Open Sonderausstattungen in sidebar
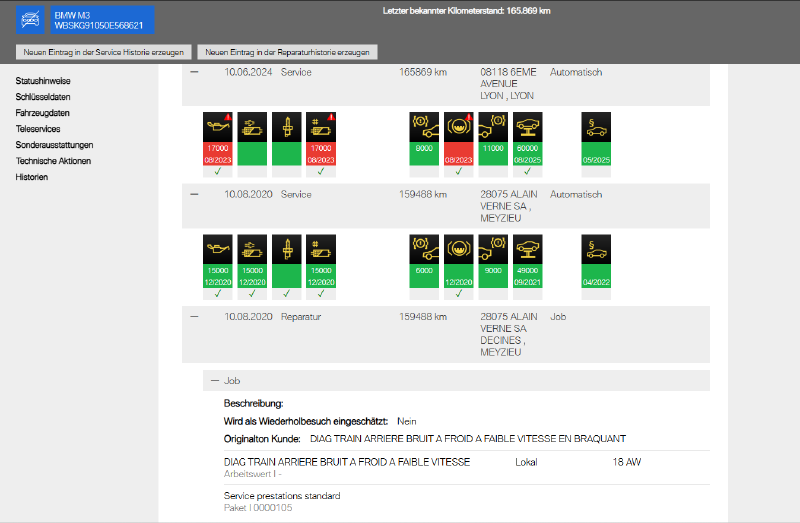800x523 pixels. (54, 145)
